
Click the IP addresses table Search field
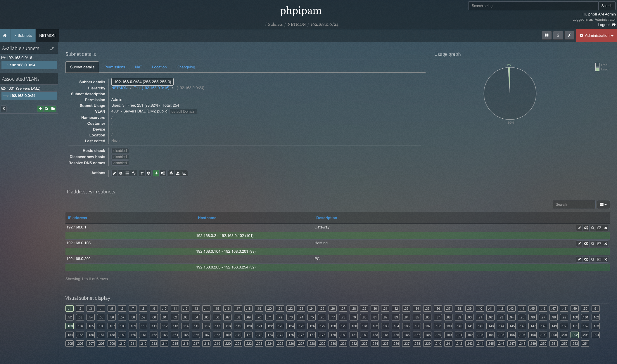click(x=574, y=204)
